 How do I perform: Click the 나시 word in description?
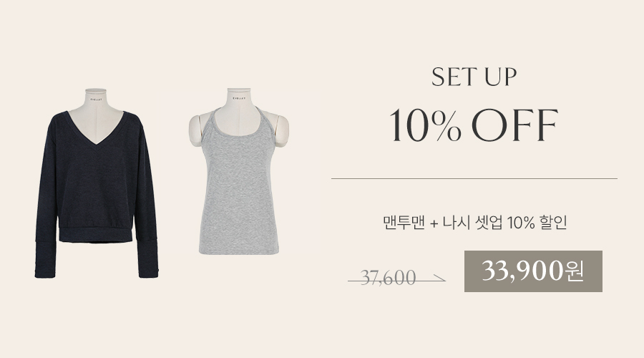(457, 223)
